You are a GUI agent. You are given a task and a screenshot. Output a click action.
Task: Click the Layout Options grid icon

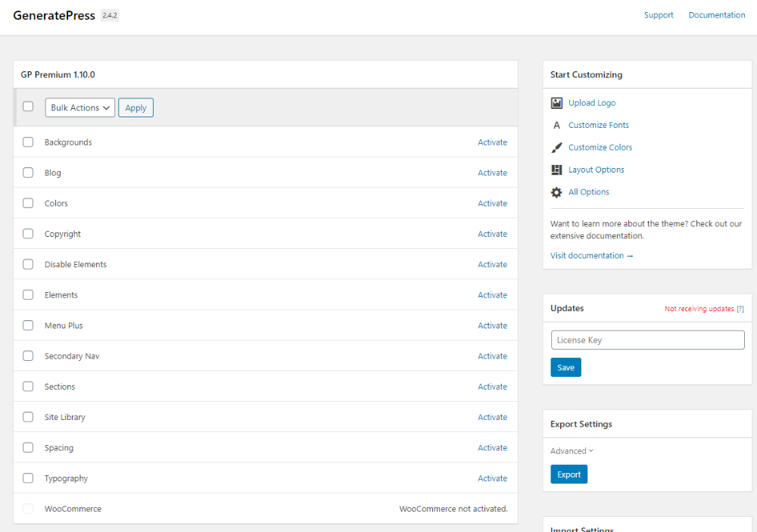tap(556, 170)
